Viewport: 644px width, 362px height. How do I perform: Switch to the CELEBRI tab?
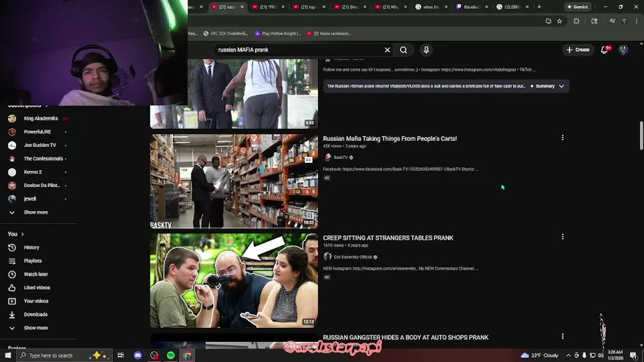tap(512, 7)
